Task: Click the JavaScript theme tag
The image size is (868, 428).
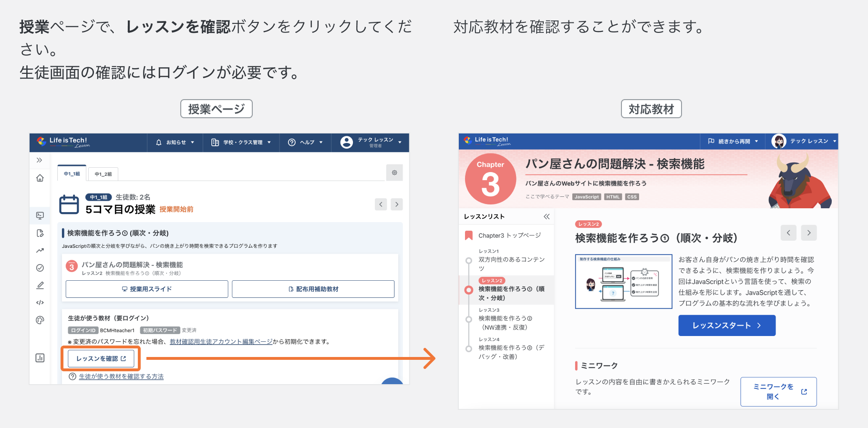Action: [x=587, y=197]
